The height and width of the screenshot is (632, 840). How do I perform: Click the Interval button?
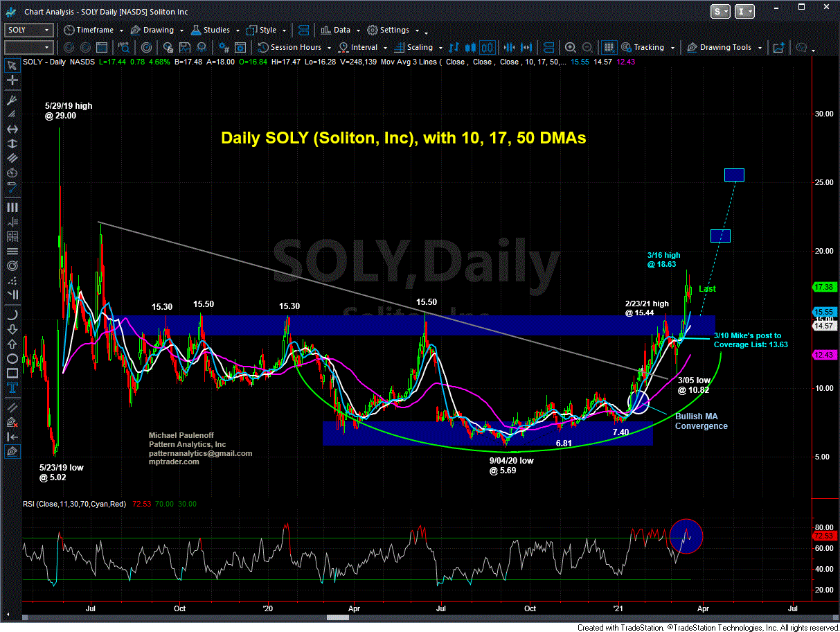point(358,47)
